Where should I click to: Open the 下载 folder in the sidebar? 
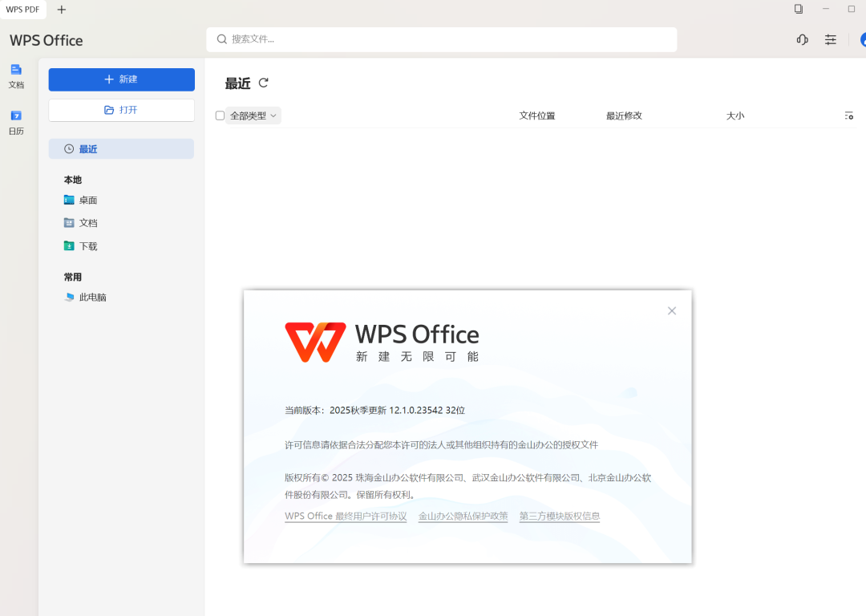(87, 245)
